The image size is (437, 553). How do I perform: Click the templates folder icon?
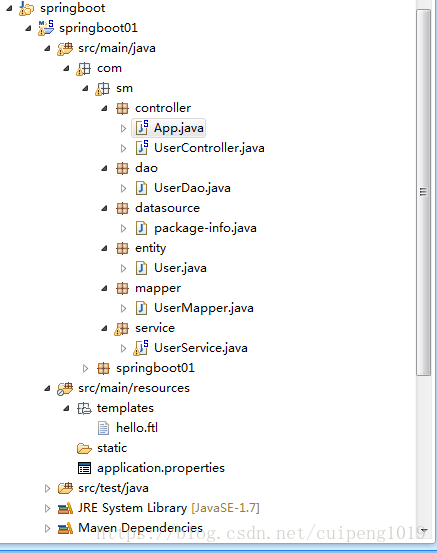coord(84,408)
